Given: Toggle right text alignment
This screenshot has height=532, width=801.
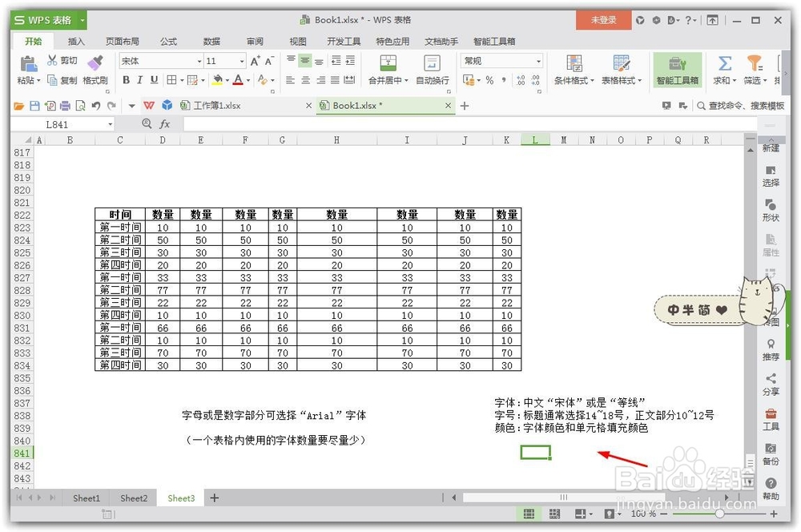Looking at the screenshot, I should (321, 80).
